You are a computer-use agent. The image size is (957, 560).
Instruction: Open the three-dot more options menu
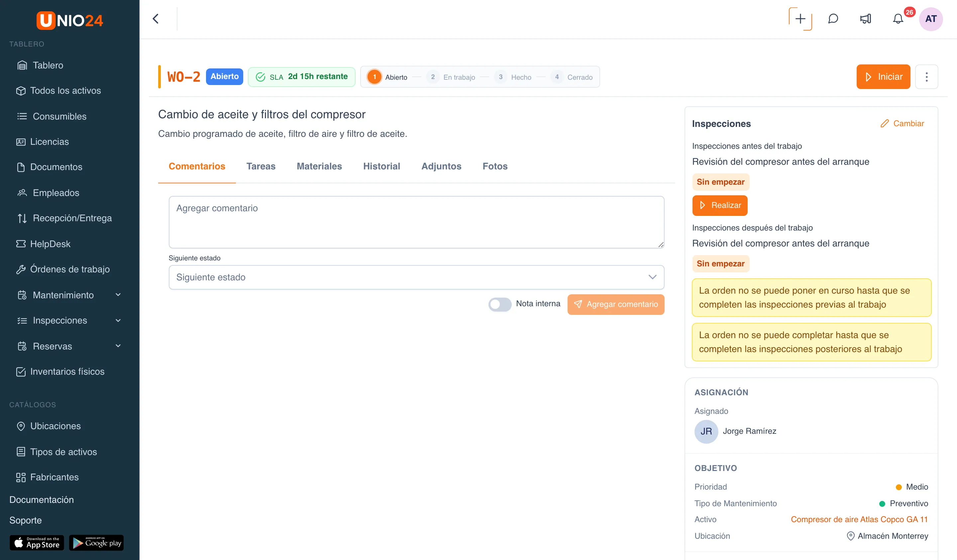(x=927, y=77)
